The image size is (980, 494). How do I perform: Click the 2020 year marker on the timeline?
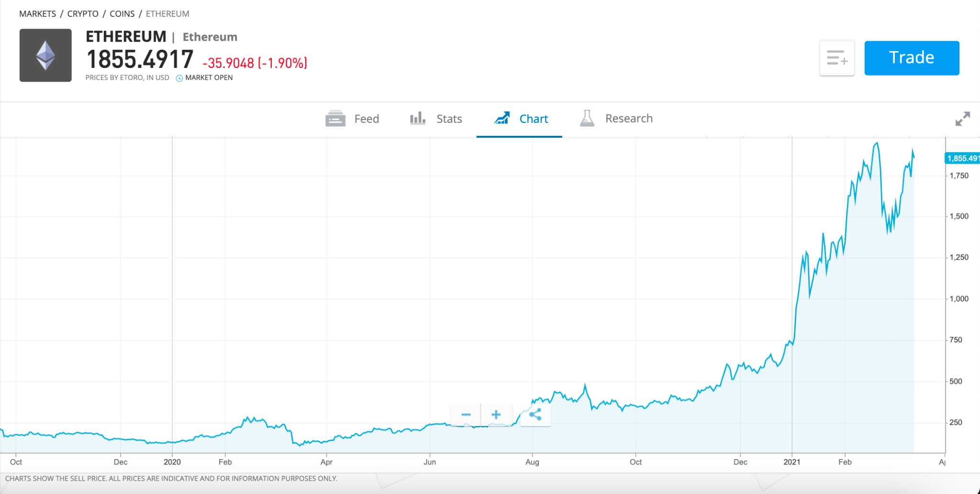point(172,462)
